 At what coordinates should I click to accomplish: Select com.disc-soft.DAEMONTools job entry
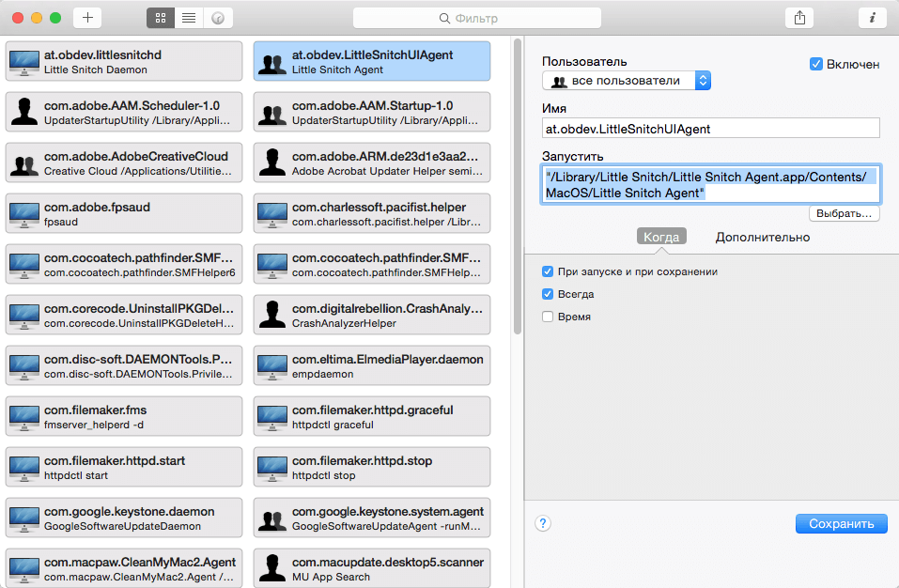coord(124,365)
